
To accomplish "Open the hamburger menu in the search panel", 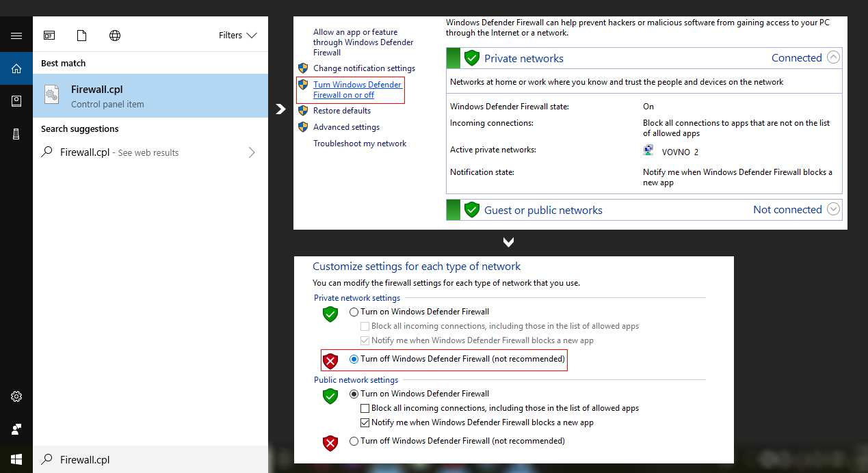I will pos(16,36).
